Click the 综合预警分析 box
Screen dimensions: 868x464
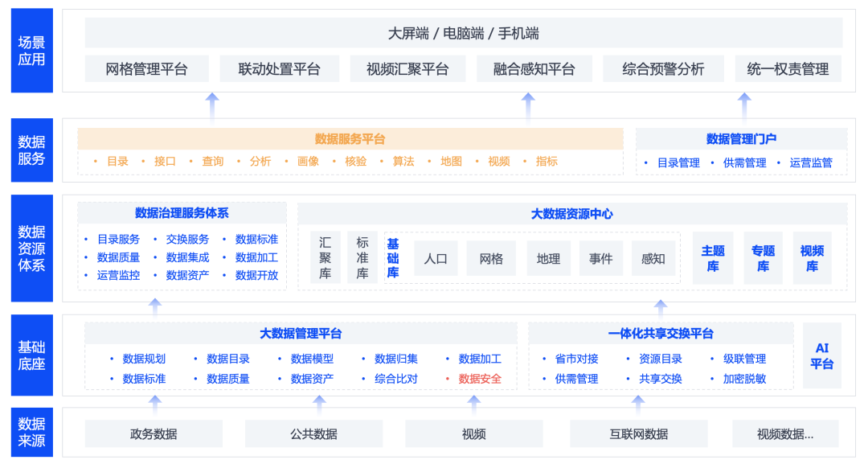point(663,69)
